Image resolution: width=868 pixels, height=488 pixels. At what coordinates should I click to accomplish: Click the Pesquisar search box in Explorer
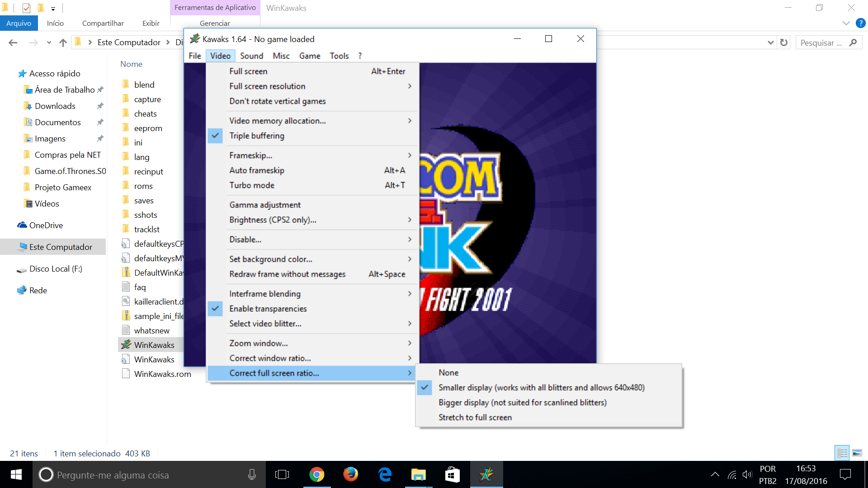pos(829,42)
